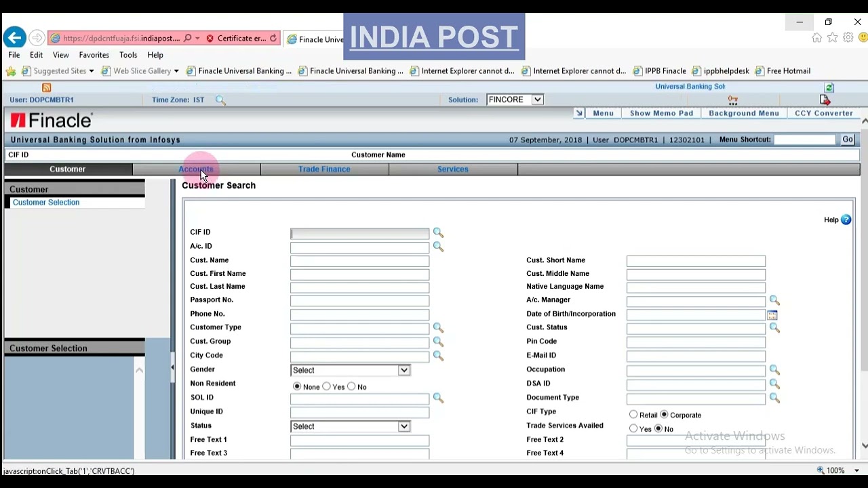The width and height of the screenshot is (868, 488).
Task: Select Non Resident None radio
Action: point(297,386)
